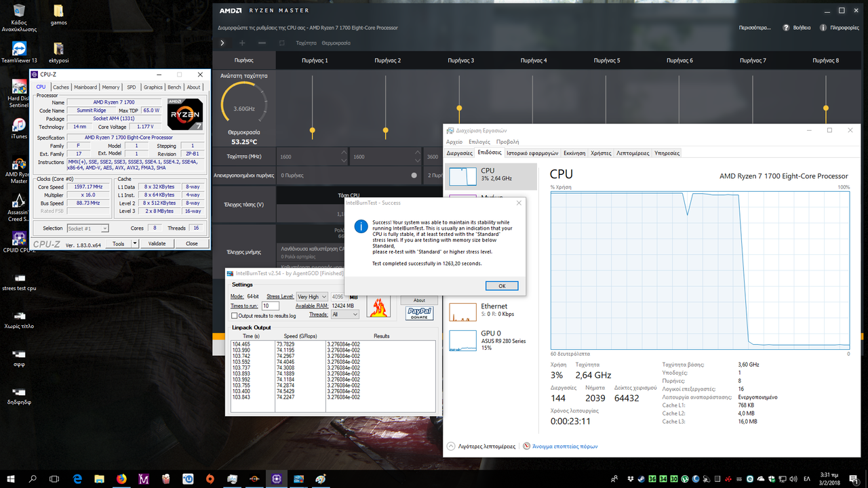The width and height of the screenshot is (868, 488).
Task: Click the Close button in CPU-Z
Action: tap(192, 243)
